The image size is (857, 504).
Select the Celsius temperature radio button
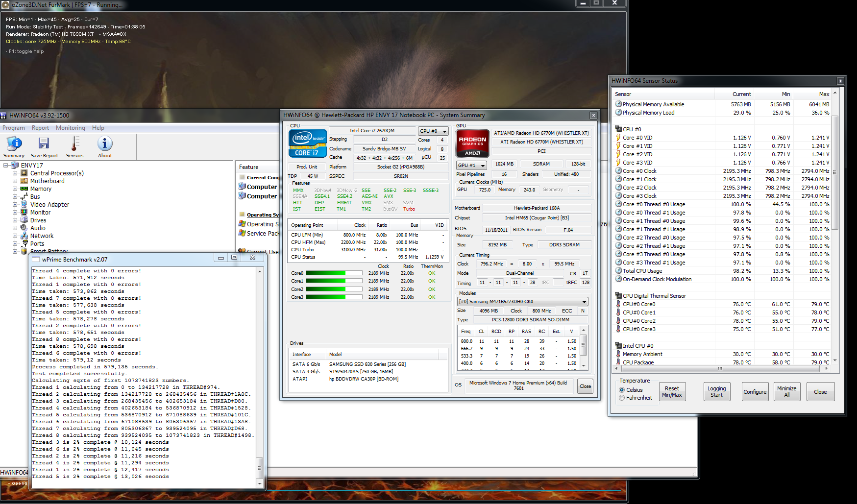(x=622, y=390)
